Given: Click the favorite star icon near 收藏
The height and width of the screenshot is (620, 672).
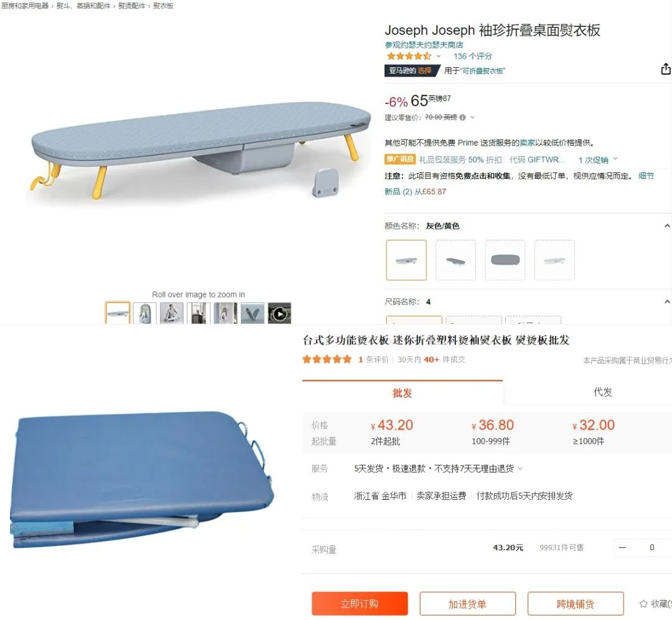Looking at the screenshot, I should pyautogui.click(x=643, y=604).
